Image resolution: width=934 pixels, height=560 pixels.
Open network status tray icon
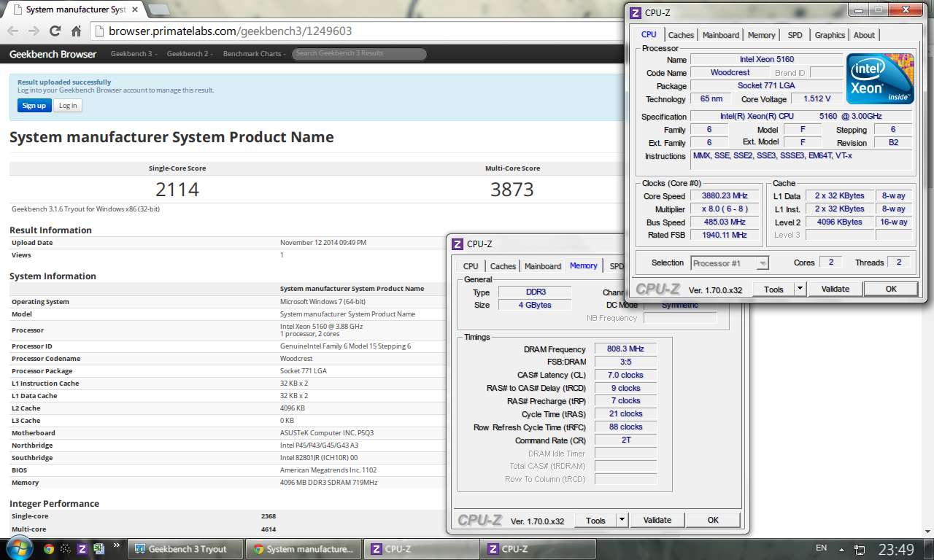pyautogui.click(x=860, y=549)
